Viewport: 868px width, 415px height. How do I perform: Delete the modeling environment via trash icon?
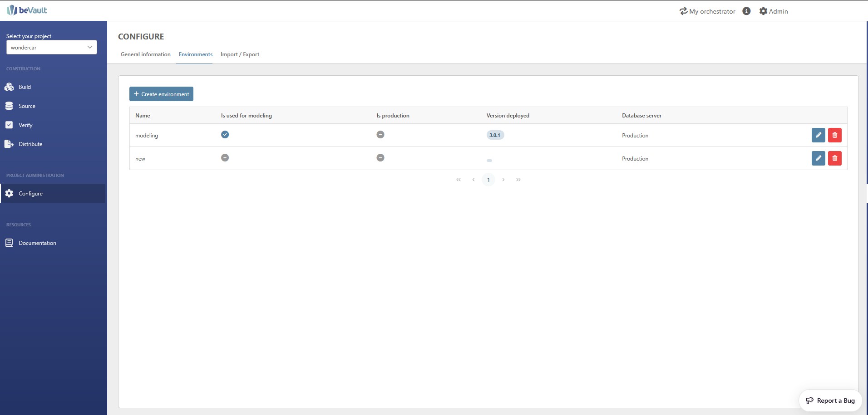click(x=834, y=135)
